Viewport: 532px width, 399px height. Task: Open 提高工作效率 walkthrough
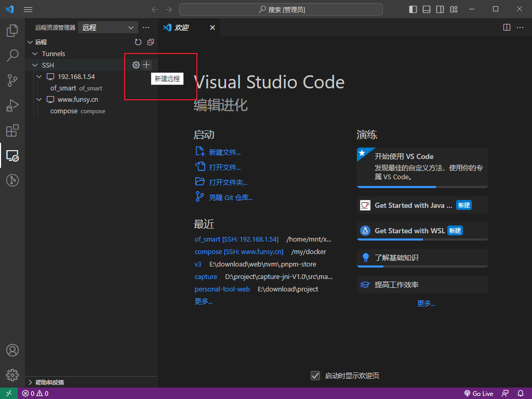[x=422, y=285]
